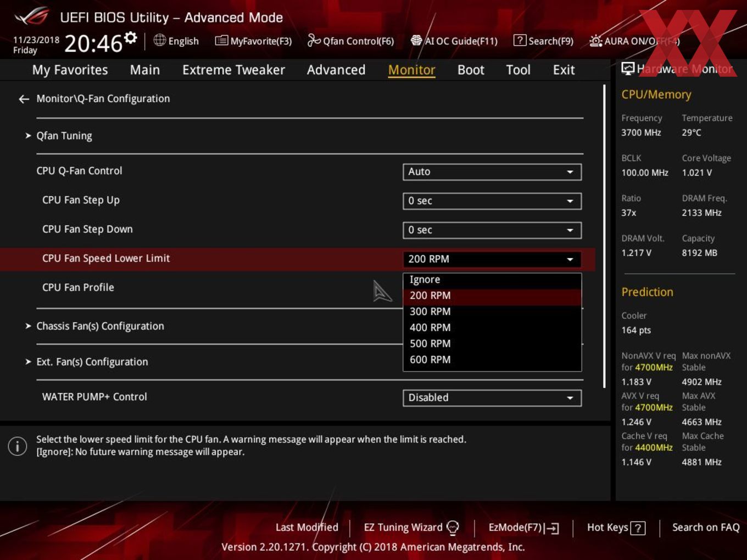Image resolution: width=747 pixels, height=560 pixels.
Task: Open Tool tab
Action: pyautogui.click(x=518, y=70)
